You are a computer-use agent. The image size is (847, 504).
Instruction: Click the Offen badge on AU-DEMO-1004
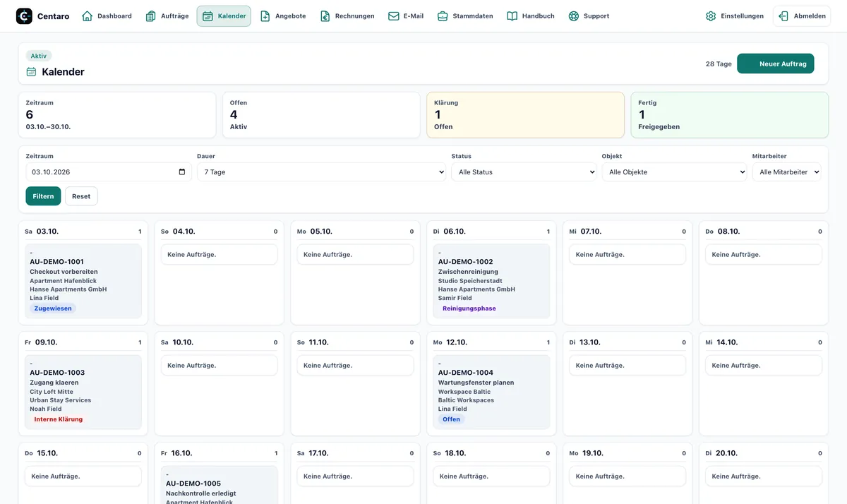coord(452,419)
